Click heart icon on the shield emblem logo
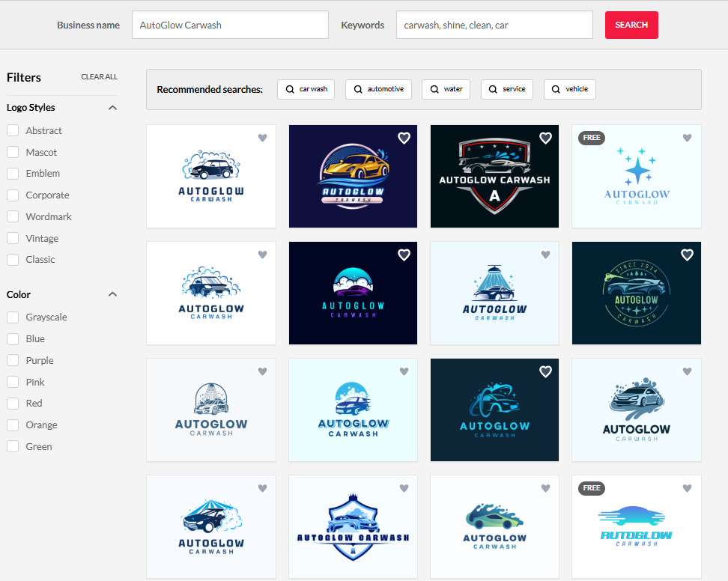The width and height of the screenshot is (728, 581). 545,138
